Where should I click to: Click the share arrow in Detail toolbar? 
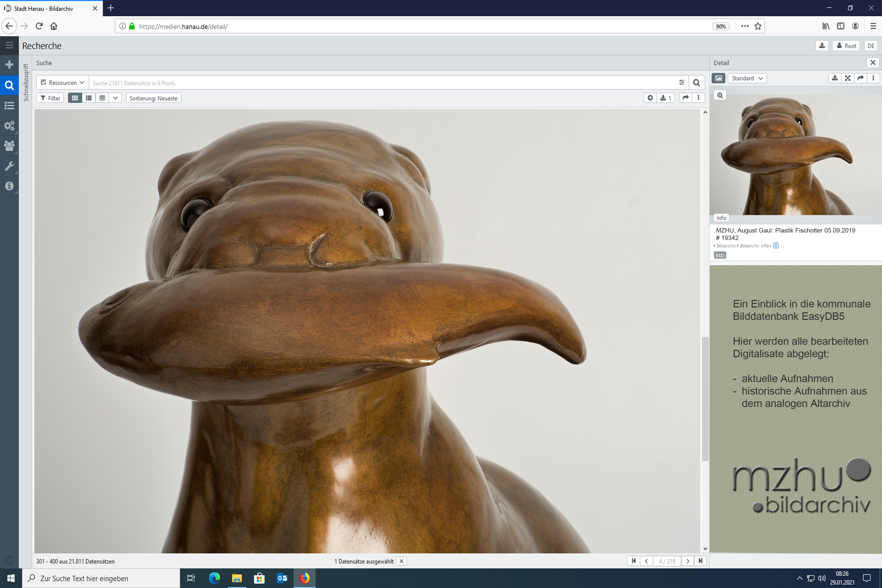[x=861, y=78]
